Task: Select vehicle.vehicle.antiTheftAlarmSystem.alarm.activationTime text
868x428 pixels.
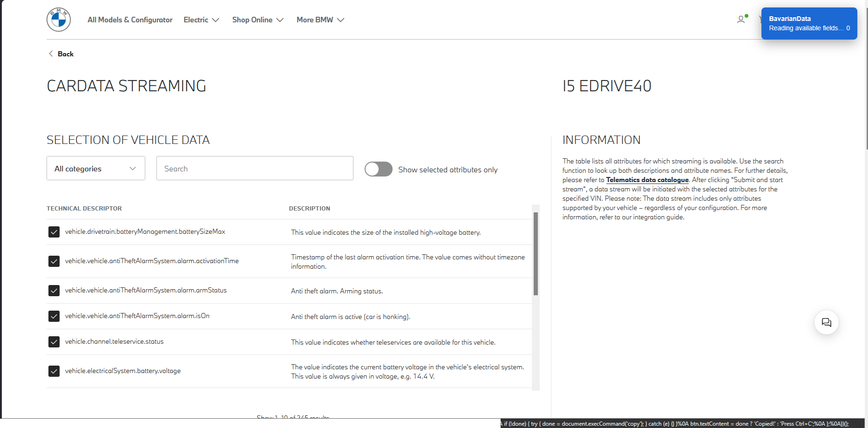Action: (152, 261)
